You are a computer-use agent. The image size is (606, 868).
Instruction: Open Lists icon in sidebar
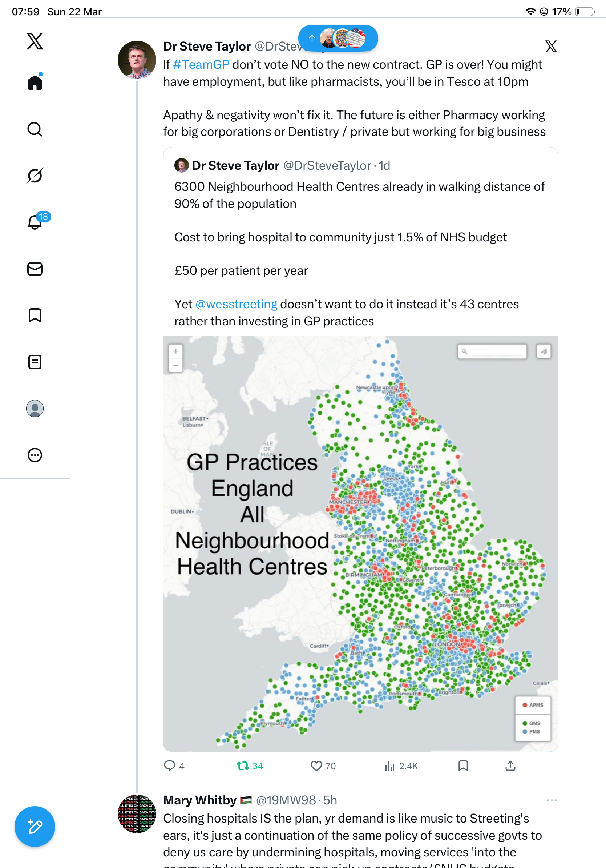(35, 362)
